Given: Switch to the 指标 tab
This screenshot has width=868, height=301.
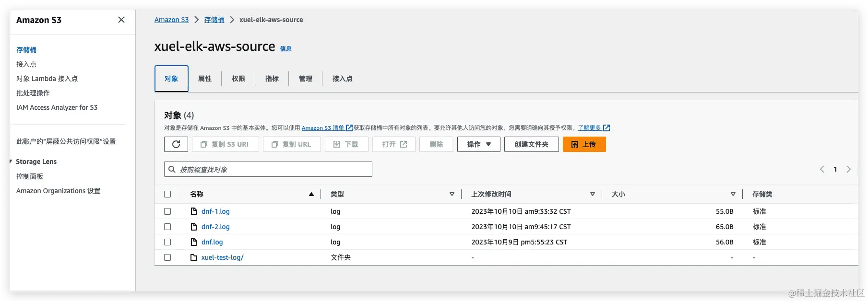Looking at the screenshot, I should 272,79.
